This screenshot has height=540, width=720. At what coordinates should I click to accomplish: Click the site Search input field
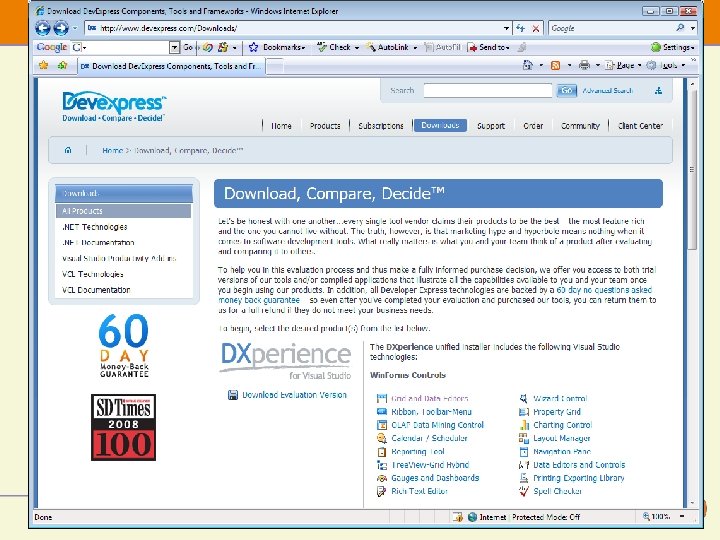click(488, 90)
